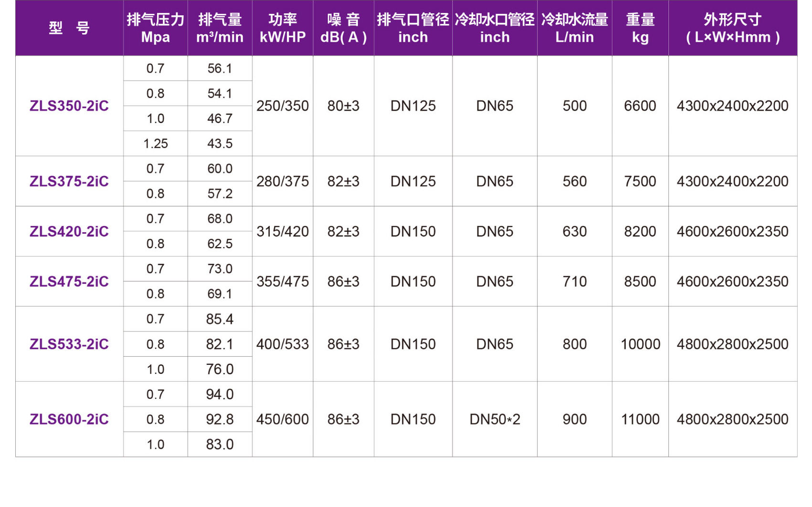Click the 94.0 air delivery value
This screenshot has width=812, height=507.
[220, 394]
